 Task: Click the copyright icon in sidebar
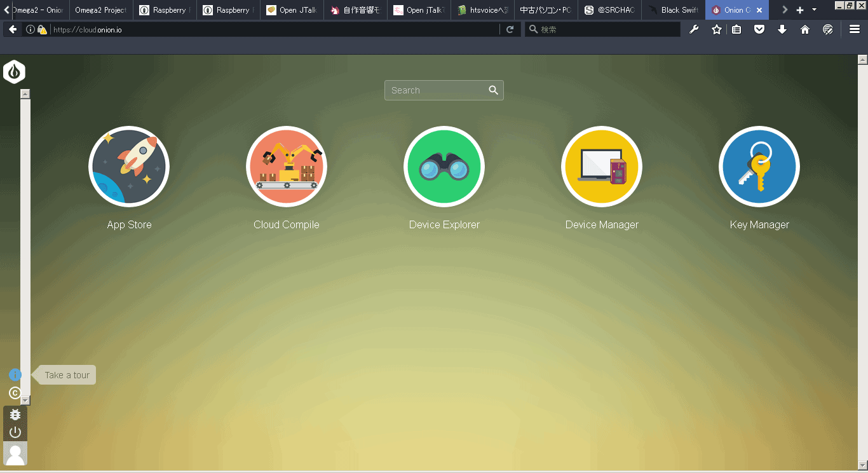click(x=15, y=393)
